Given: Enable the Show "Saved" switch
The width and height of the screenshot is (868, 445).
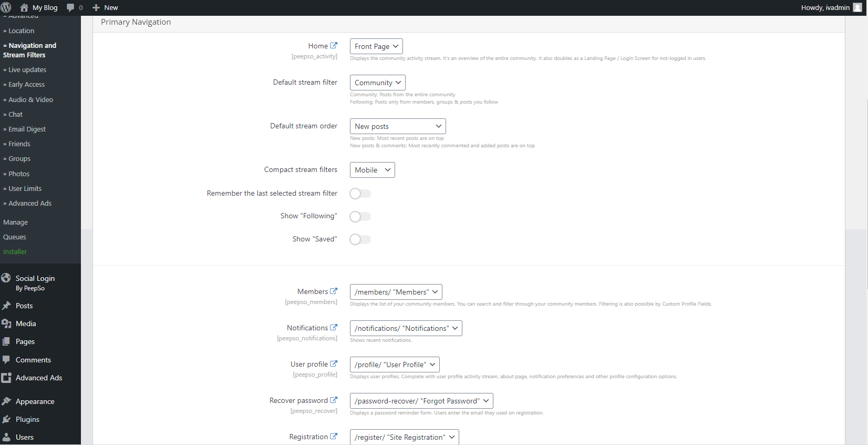Looking at the screenshot, I should point(360,239).
